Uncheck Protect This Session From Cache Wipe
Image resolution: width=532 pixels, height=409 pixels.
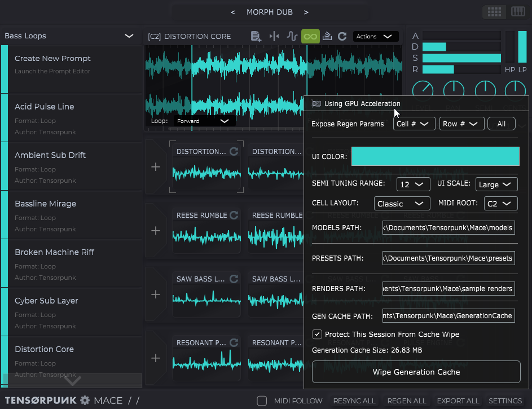(317, 335)
